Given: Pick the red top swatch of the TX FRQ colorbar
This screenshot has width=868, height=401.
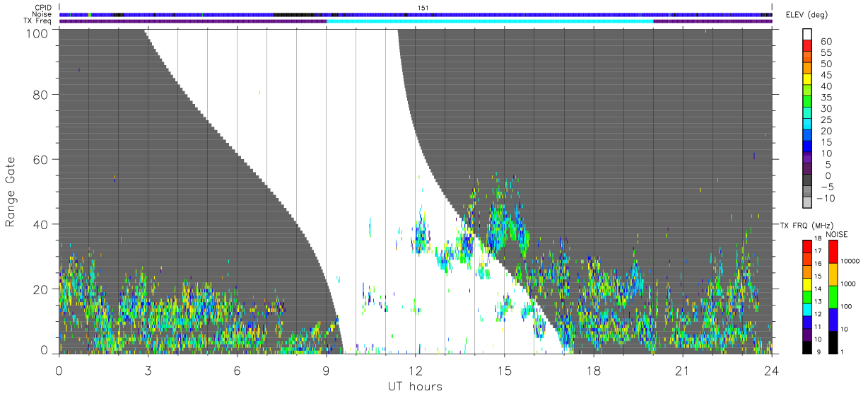Looking at the screenshot, I should click(807, 247).
